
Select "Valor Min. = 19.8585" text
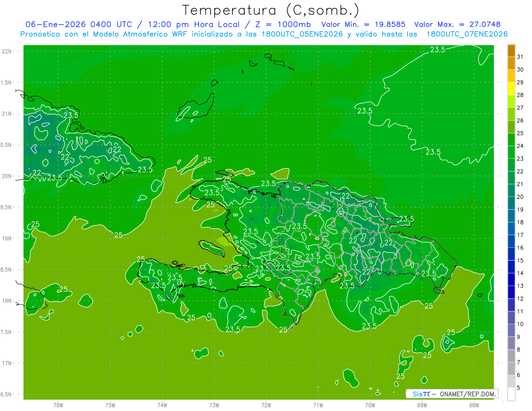click(x=363, y=24)
